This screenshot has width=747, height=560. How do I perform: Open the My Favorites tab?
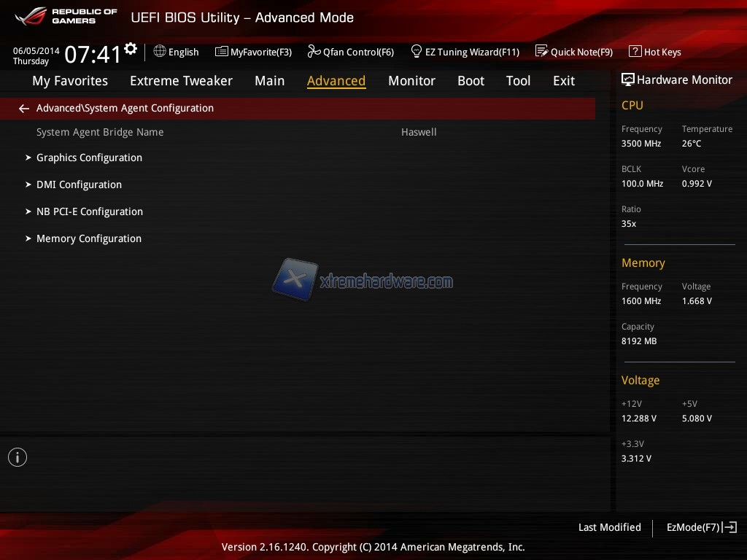[70, 81]
